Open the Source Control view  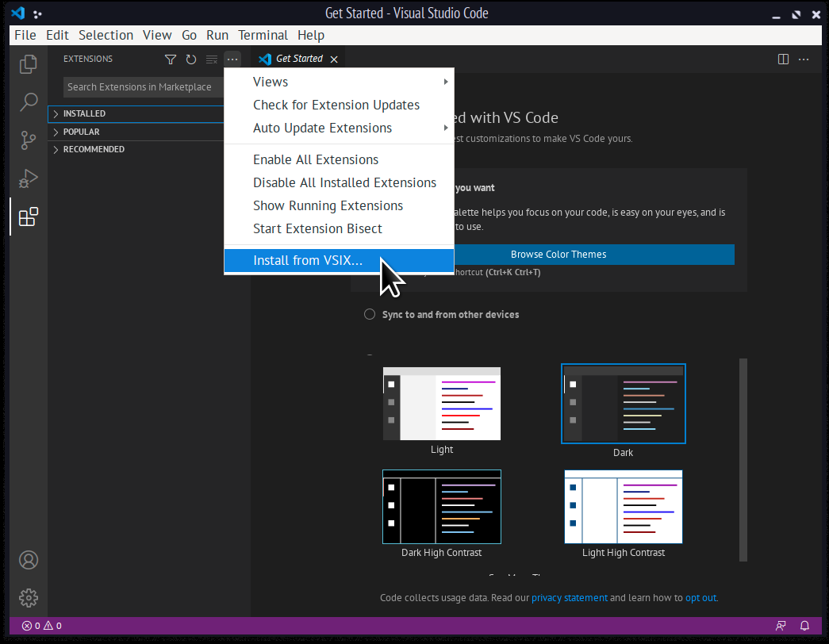click(28, 140)
